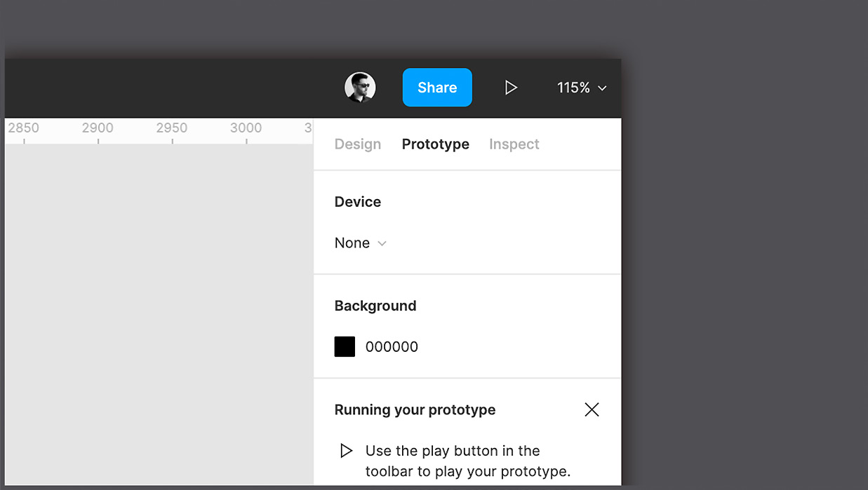Click the zoom percentage control
868x490 pixels.
point(573,87)
